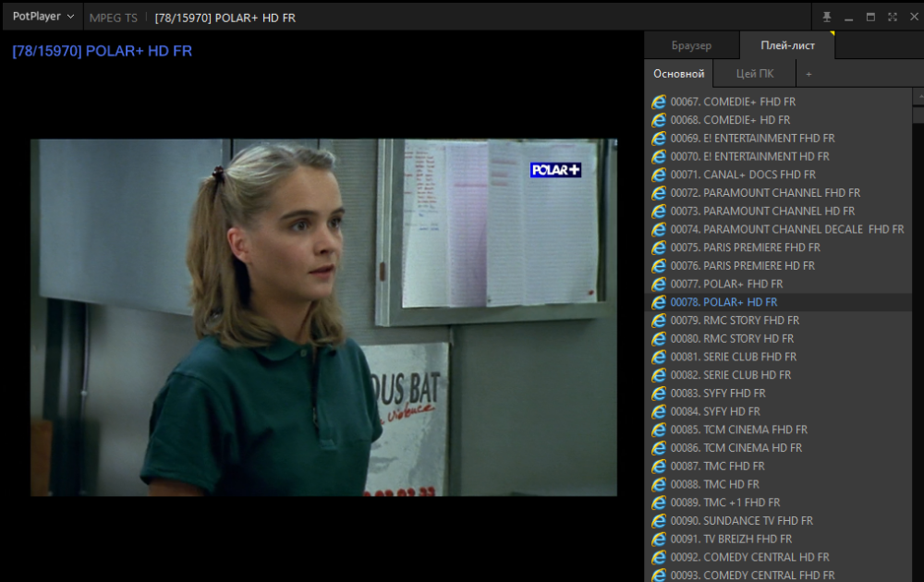924x582 pixels.
Task: Click icon beside 00069. E! ENTERTAINMENT FHD FR
Action: click(x=658, y=139)
